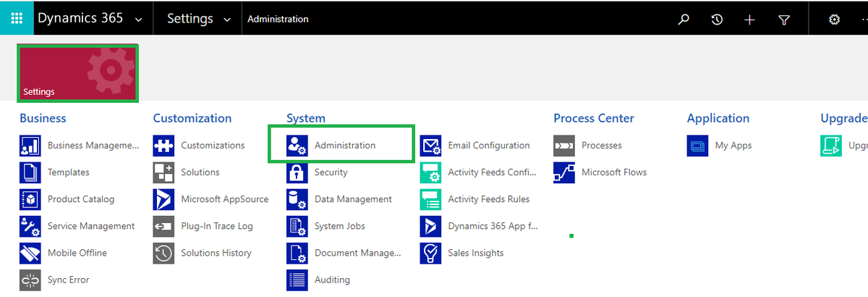Open the Activity Feeds Rules link

[489, 199]
